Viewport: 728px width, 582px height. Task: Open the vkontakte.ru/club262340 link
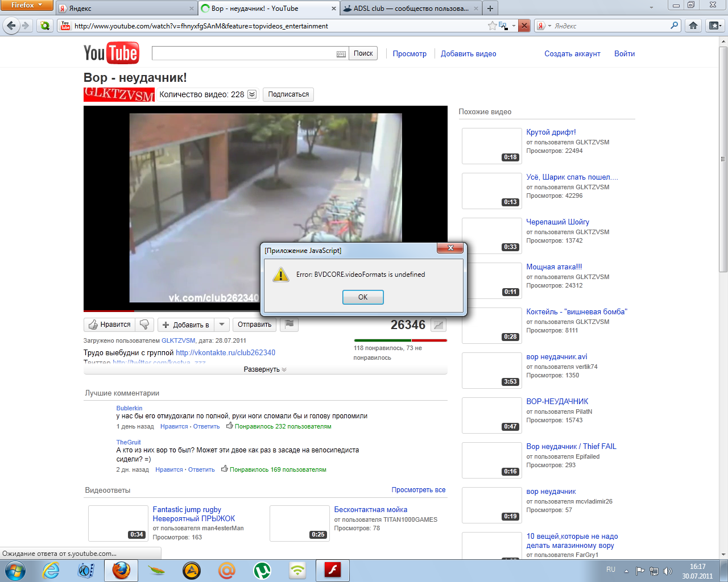225,352
